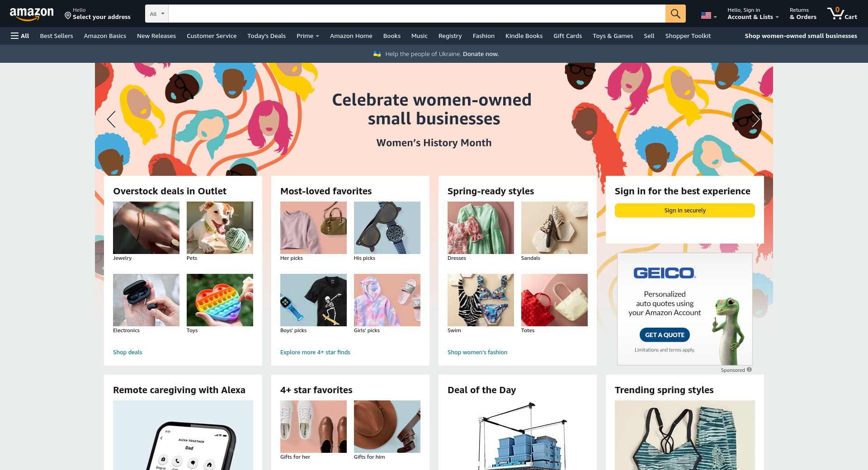Open the Prime dropdown in navigation
Screen dimensions: 868x470
[308, 36]
